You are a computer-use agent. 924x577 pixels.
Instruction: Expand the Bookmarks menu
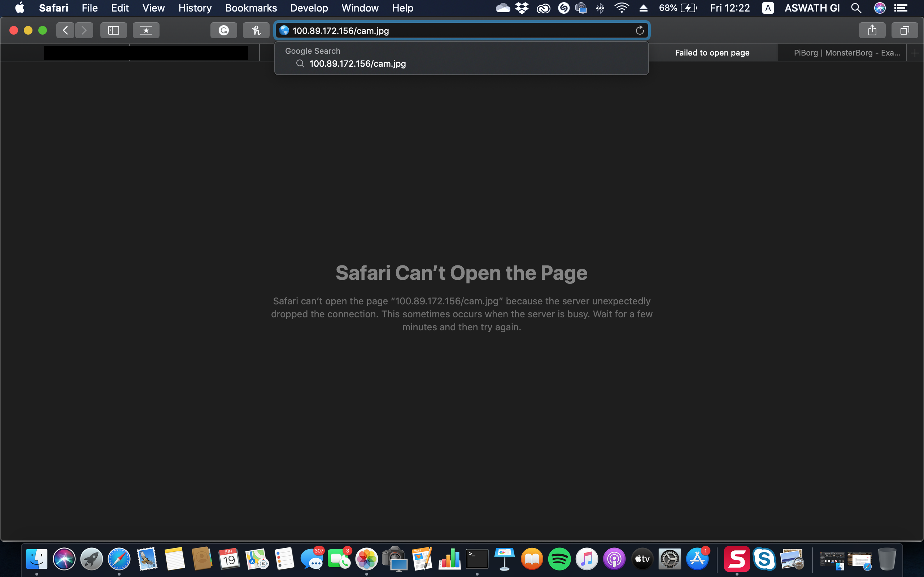(x=251, y=8)
